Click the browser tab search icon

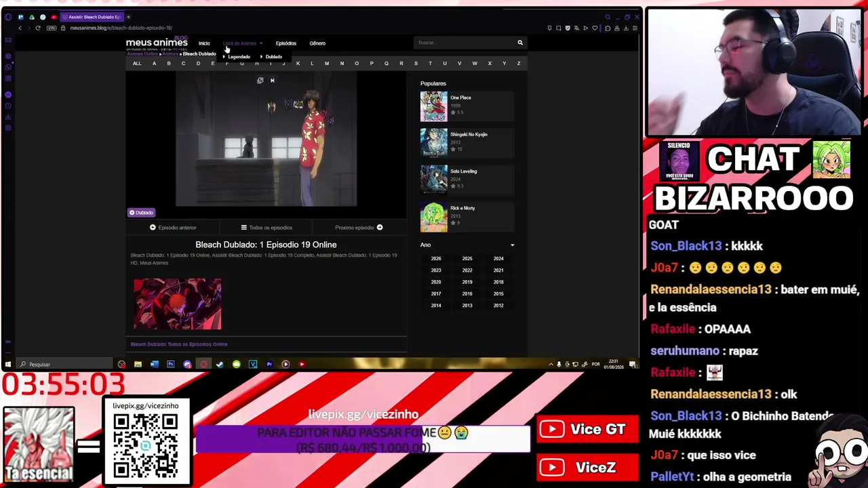point(608,17)
